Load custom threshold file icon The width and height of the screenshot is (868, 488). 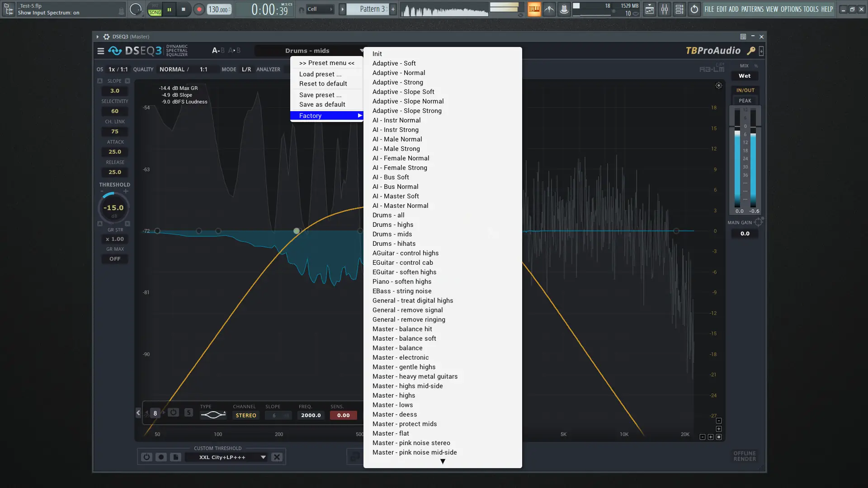(175, 457)
